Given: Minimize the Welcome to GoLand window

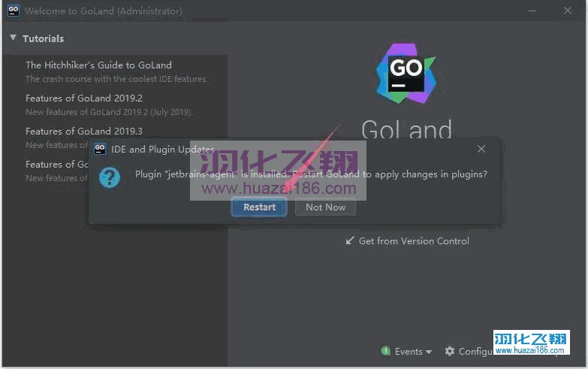Looking at the screenshot, I should pyautogui.click(x=532, y=11).
